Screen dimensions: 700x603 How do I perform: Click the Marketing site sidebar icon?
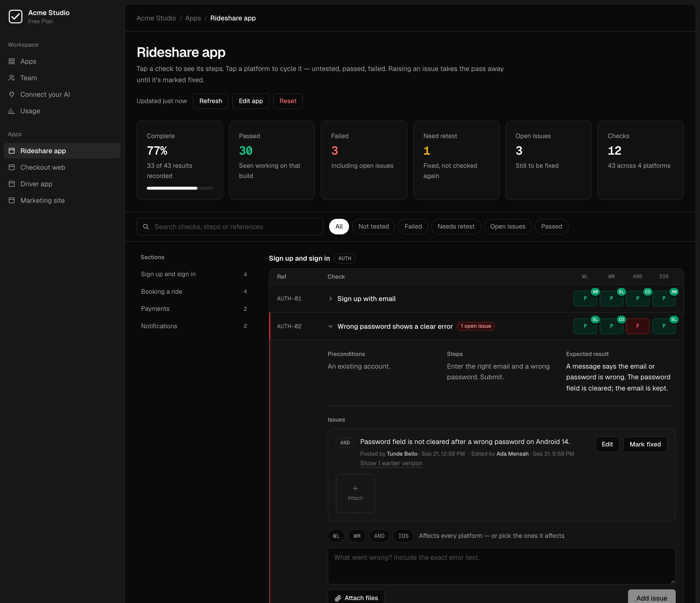(x=11, y=200)
